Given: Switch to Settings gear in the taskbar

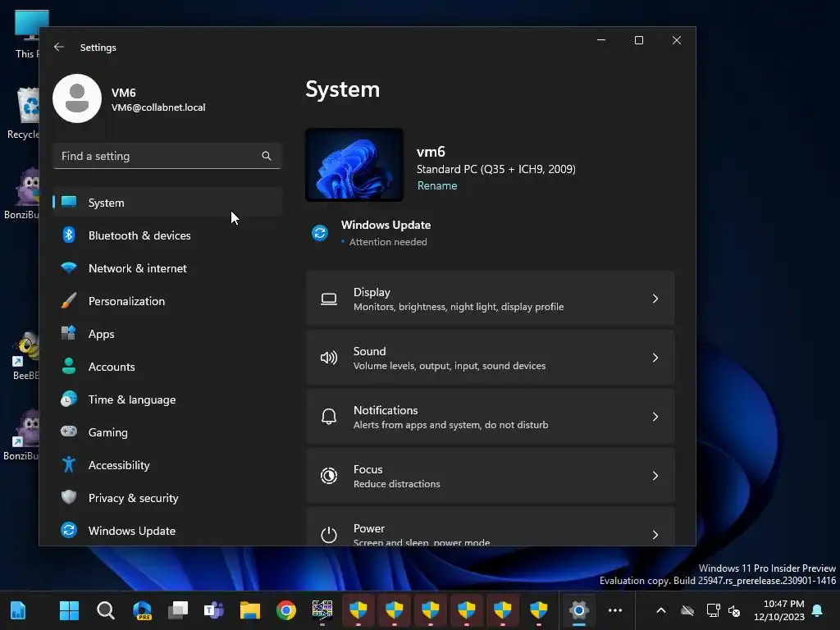Looking at the screenshot, I should 579,610.
